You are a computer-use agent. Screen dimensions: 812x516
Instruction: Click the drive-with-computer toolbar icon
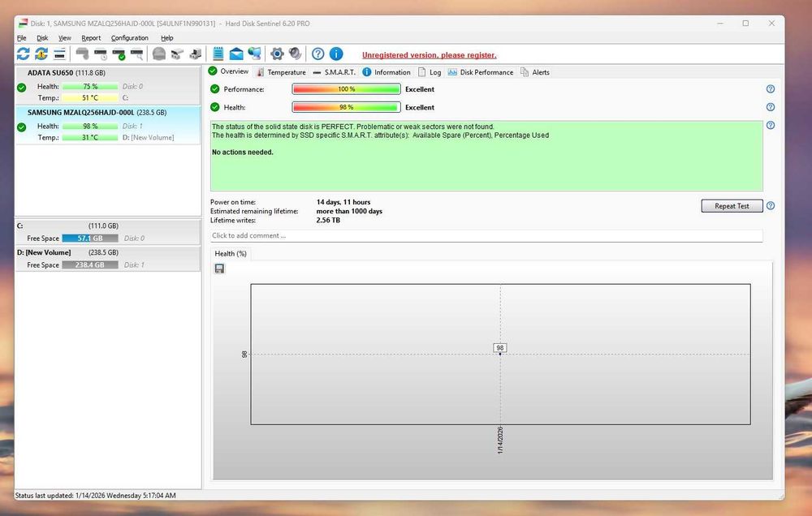pyautogui.click(x=195, y=54)
